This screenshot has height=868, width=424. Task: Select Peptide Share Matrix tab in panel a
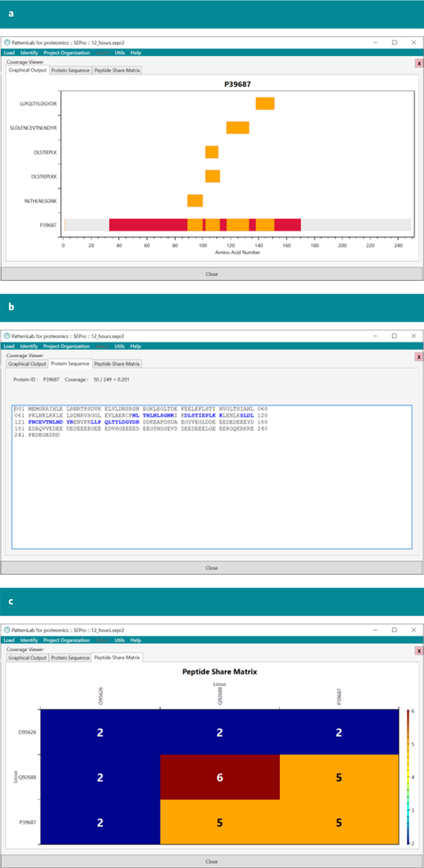tap(117, 70)
